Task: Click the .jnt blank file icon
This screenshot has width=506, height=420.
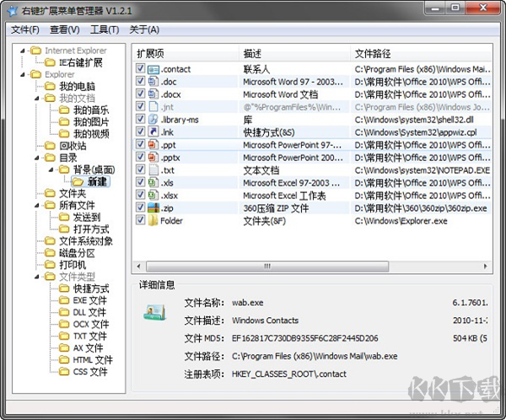Action: pyautogui.click(x=153, y=107)
